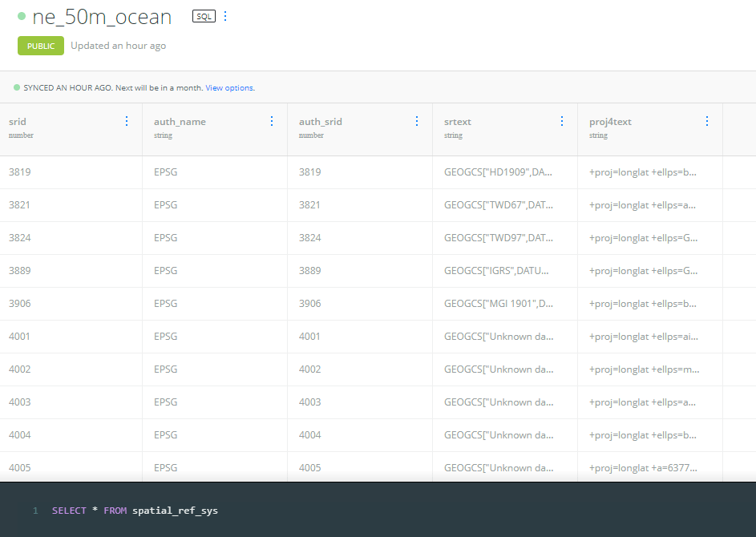Select auth_srid cell 3889
This screenshot has height=537, width=756.
tap(360, 270)
